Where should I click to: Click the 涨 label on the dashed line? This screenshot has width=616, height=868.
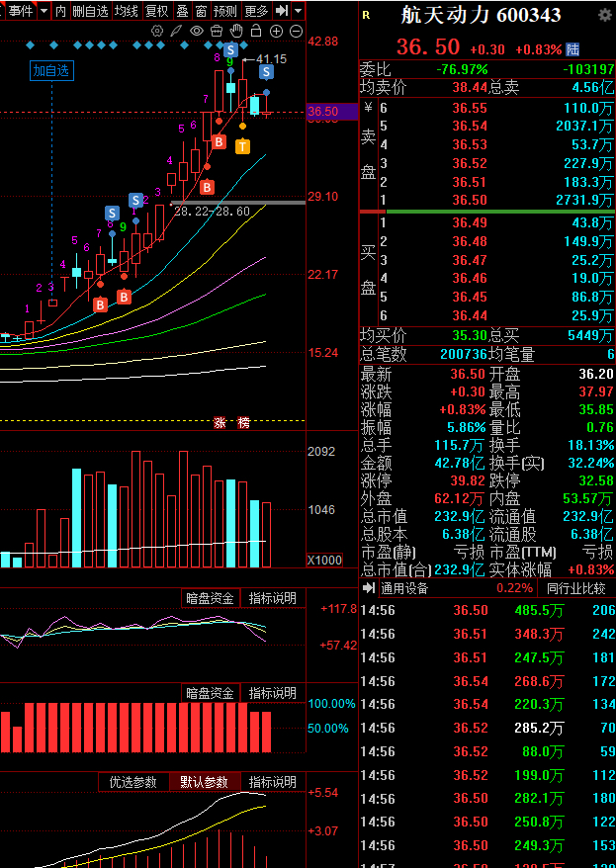[220, 423]
